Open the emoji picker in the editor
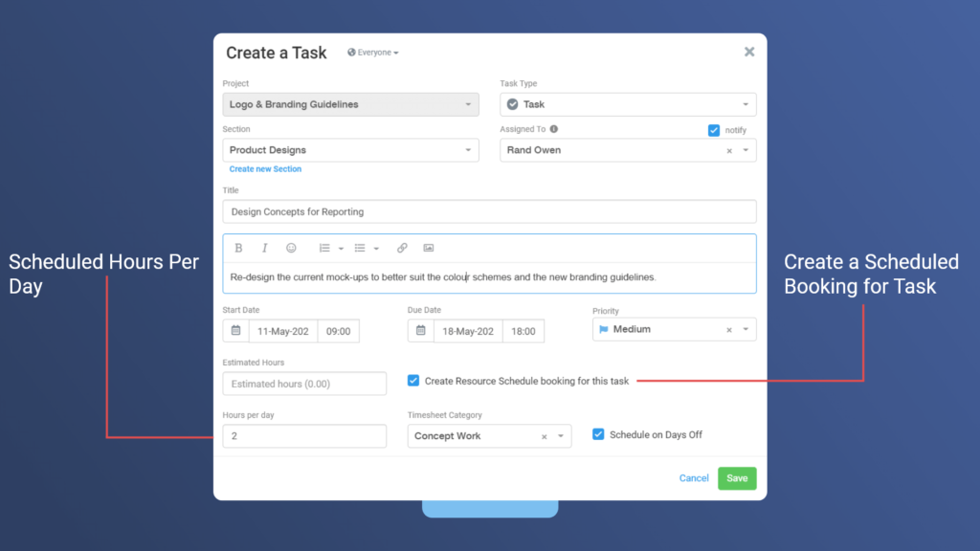The height and width of the screenshot is (551, 980). (291, 248)
